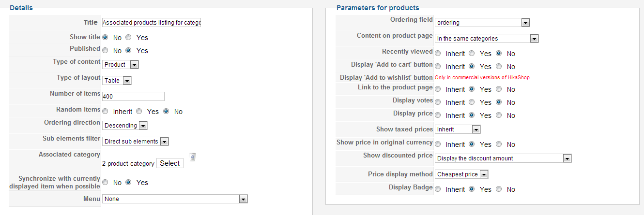Click into the Title text field
This screenshot has height=215, width=644.
tap(152, 23)
